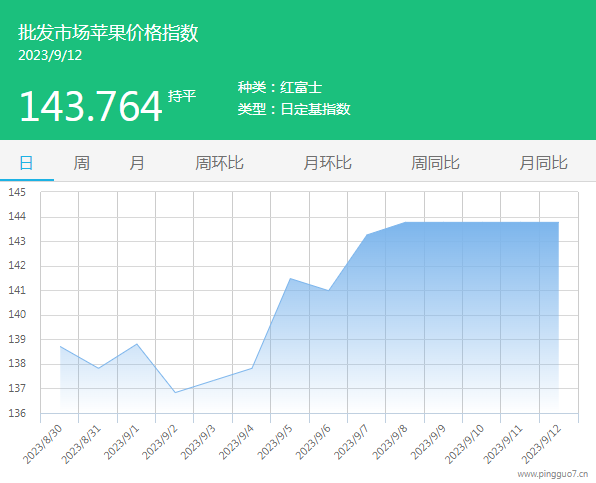The width and height of the screenshot is (596, 483).
Task: Switch to the 月 monthly tab
Action: point(136,163)
